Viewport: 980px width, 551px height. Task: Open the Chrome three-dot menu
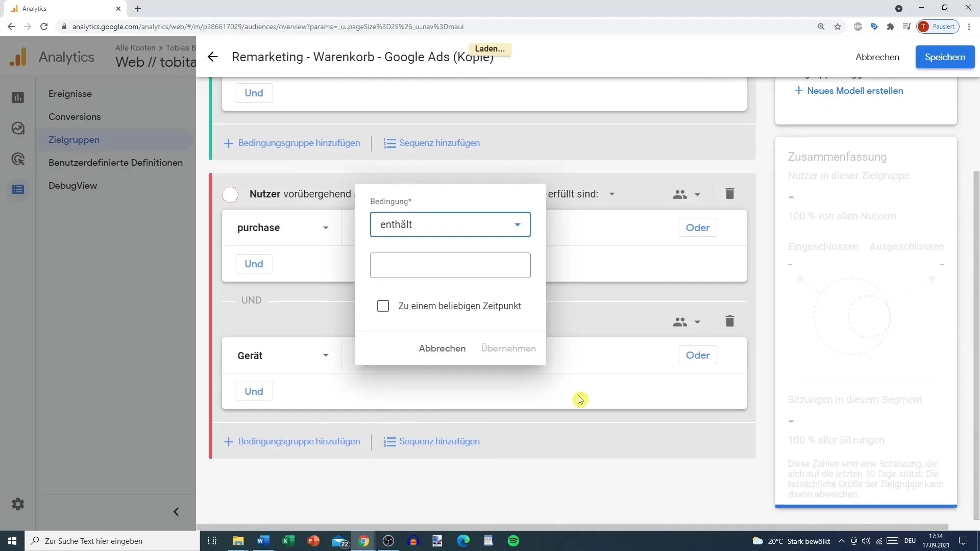click(x=969, y=27)
